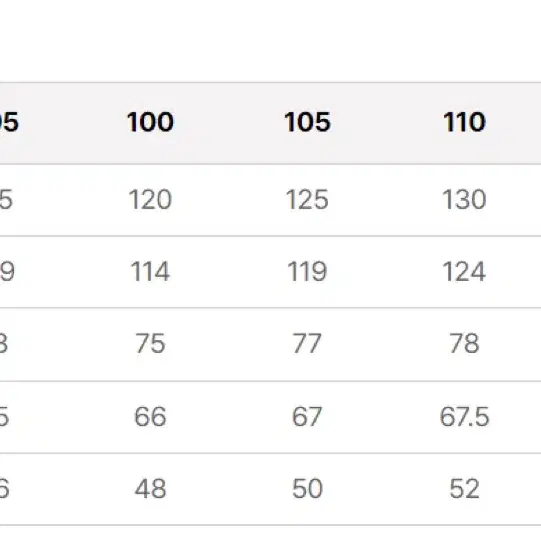
Task: Select the cell showing 114
Action: click(x=150, y=272)
